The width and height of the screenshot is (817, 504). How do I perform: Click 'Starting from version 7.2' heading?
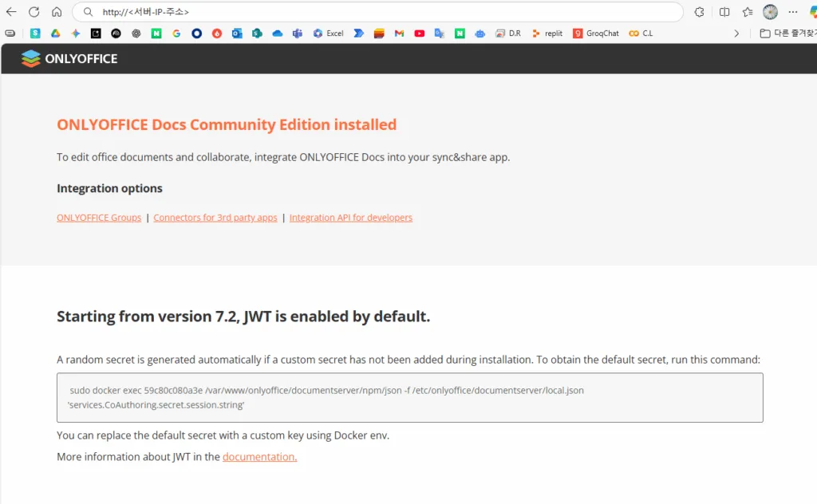point(243,317)
